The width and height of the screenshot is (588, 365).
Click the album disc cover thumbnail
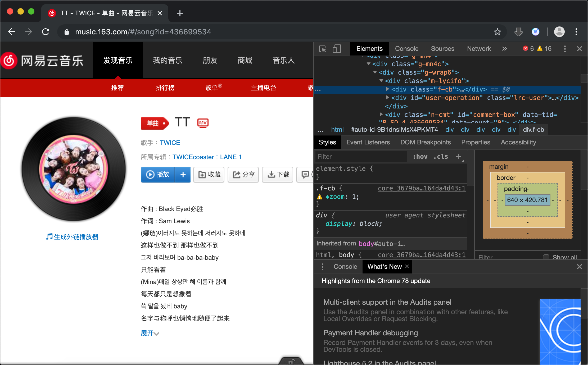click(74, 169)
